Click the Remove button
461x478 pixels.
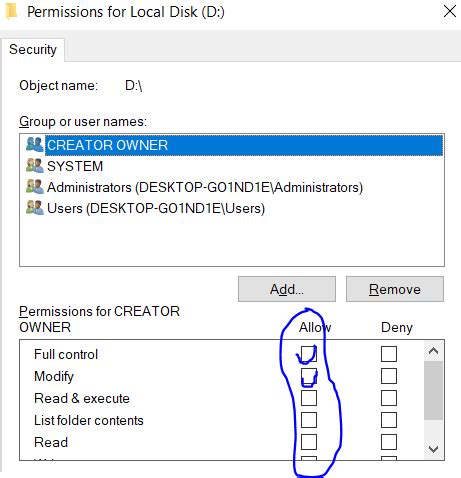click(x=395, y=289)
